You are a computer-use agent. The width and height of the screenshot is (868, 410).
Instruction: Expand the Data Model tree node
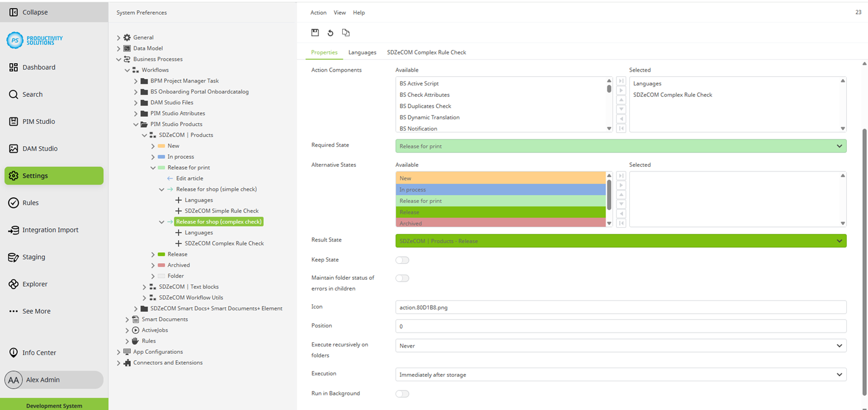119,49
